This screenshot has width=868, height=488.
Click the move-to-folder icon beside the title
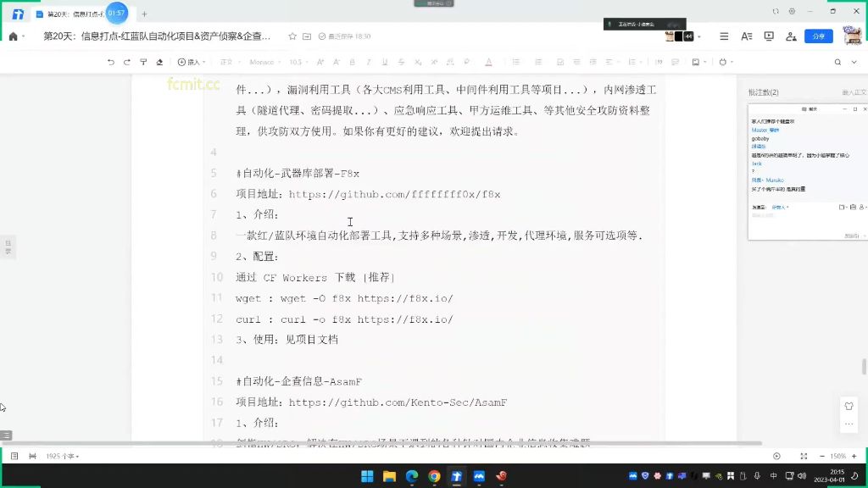(307, 36)
